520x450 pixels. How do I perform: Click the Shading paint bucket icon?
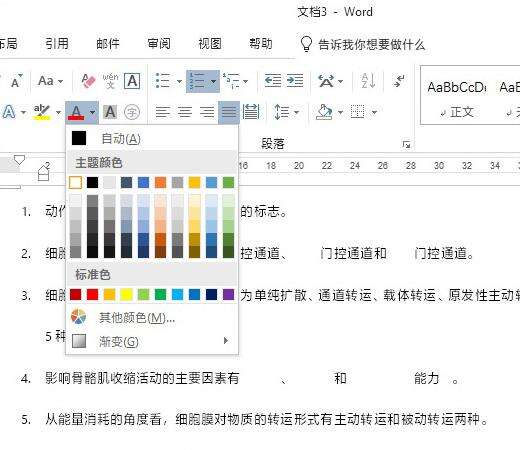pos(324,112)
